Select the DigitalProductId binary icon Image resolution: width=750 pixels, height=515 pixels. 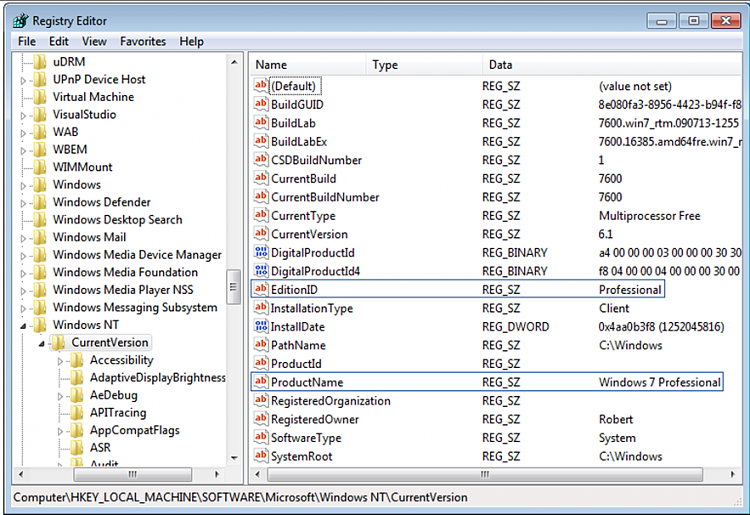pyautogui.click(x=261, y=252)
